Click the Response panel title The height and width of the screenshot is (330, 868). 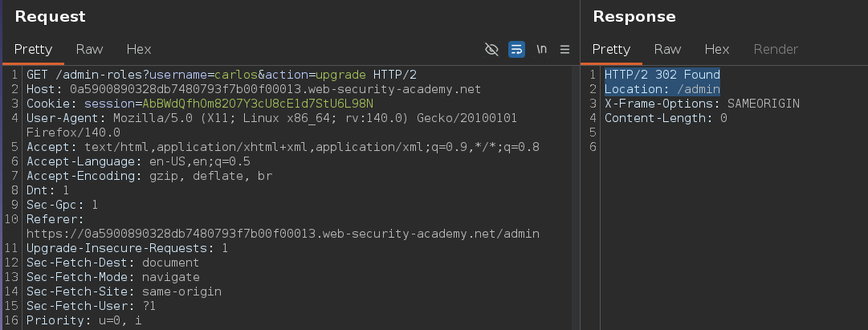[x=634, y=17]
